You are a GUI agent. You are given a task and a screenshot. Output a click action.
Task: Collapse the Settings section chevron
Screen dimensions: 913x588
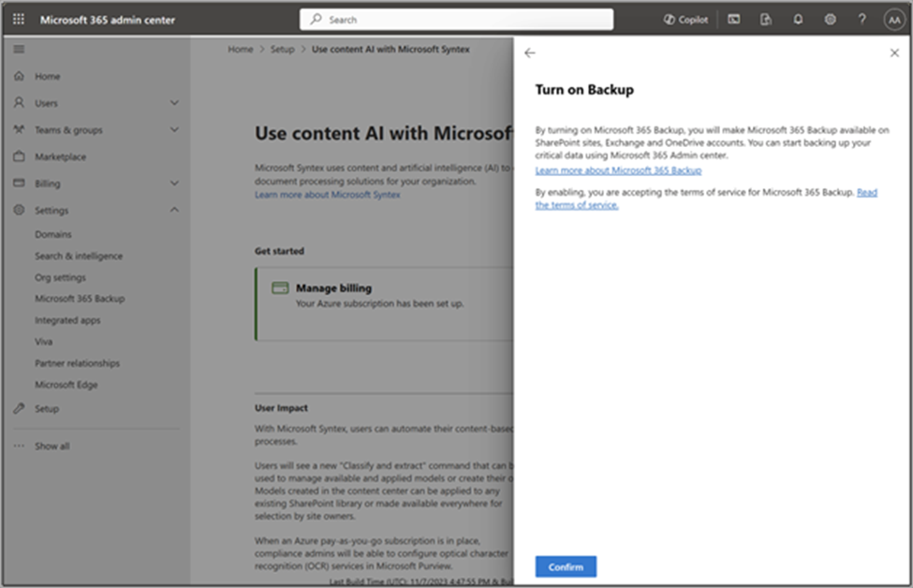[174, 210]
